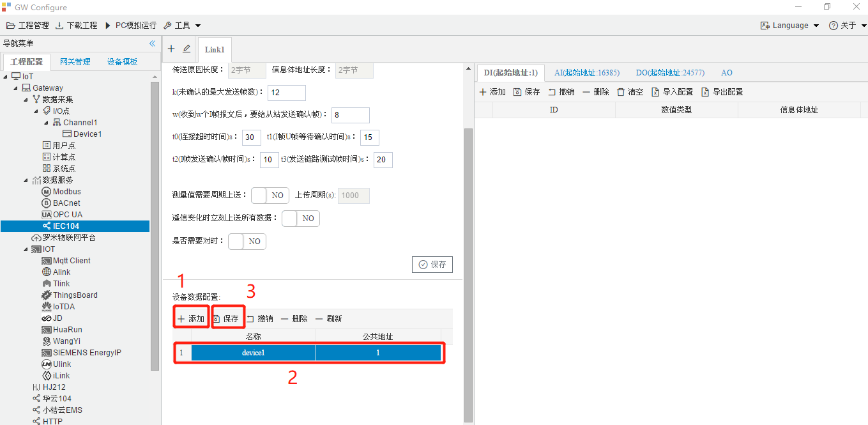The width and height of the screenshot is (868, 425).
Task: Open the DO(起始地址:24577) tab
Action: (670, 73)
